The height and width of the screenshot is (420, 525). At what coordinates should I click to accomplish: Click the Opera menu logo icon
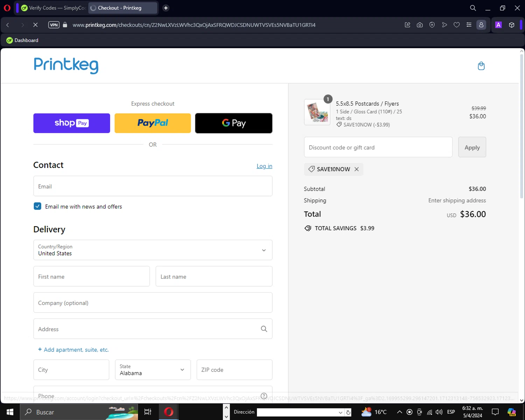pos(7,8)
